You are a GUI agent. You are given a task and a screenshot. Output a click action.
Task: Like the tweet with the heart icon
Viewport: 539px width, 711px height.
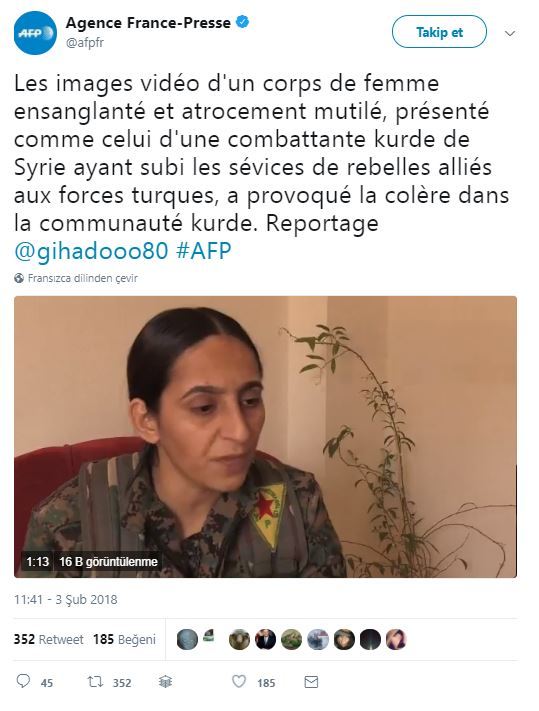point(239,682)
